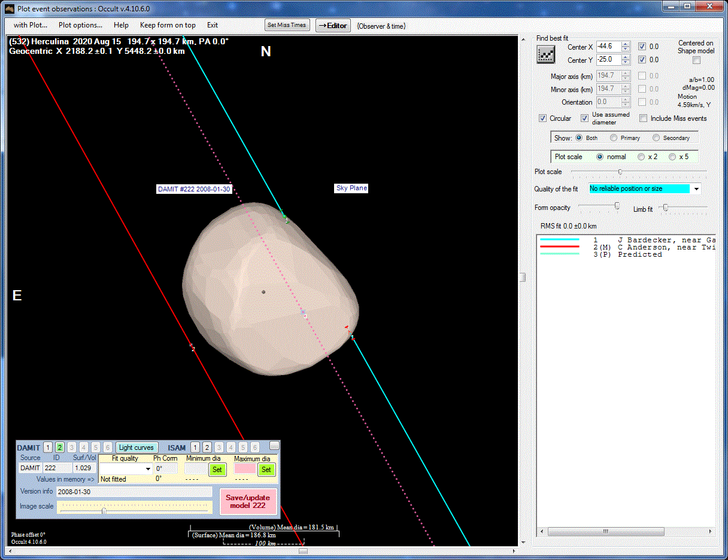Open Quality of the fit dropdown

(x=696, y=189)
